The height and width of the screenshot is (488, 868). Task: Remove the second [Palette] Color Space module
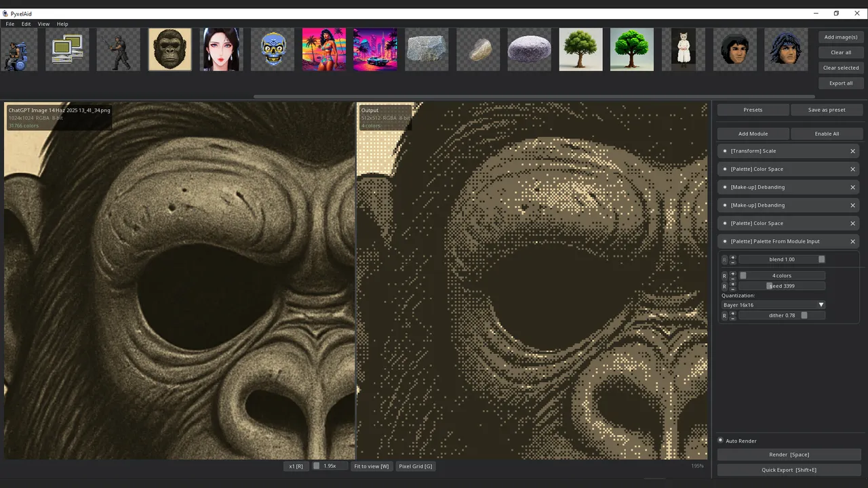click(852, 223)
